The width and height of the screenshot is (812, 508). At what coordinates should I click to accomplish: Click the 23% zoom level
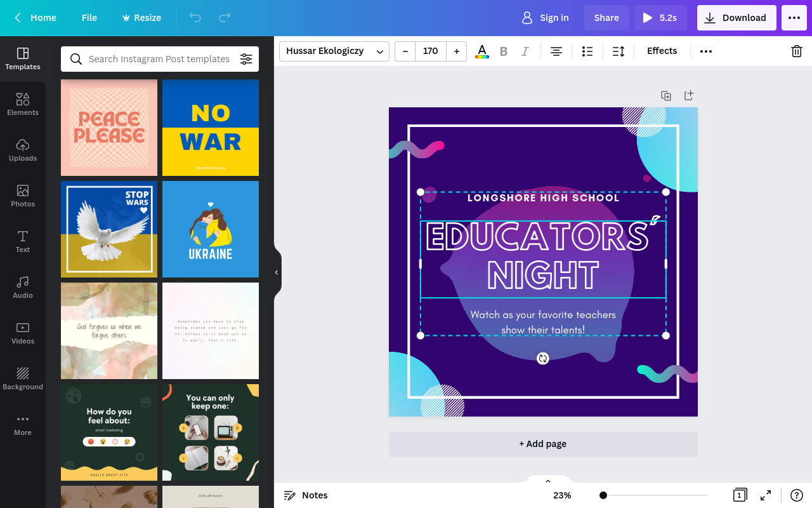pos(562,495)
